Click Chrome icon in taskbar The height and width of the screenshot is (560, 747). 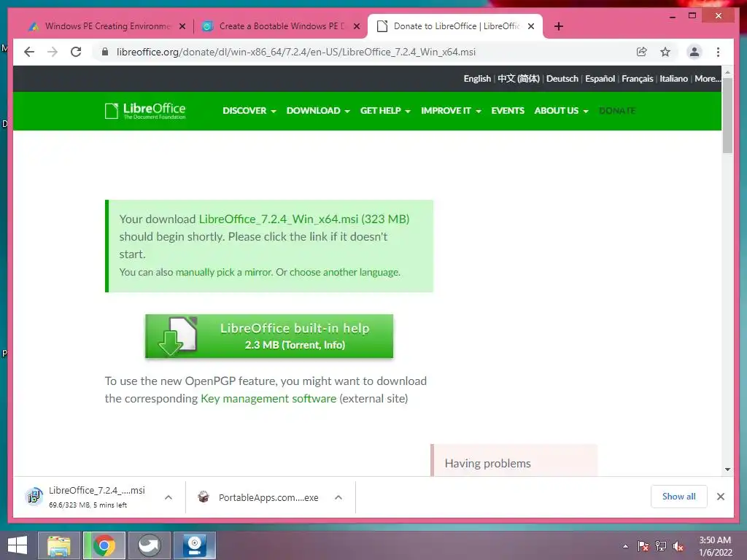(104, 545)
